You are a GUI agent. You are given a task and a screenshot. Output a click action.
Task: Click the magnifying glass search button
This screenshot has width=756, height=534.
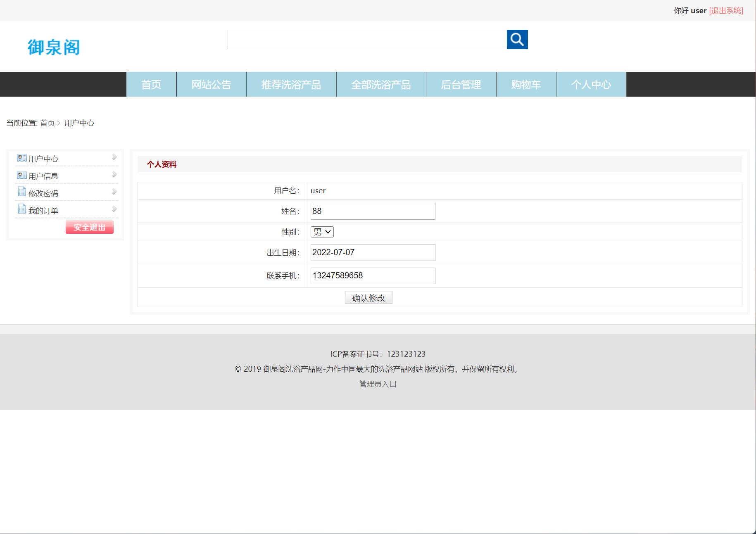[x=517, y=40]
